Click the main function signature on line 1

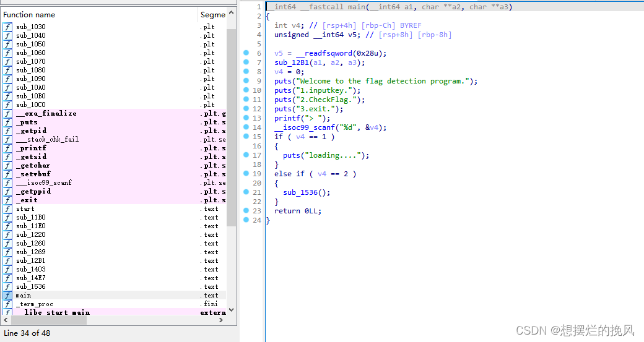click(x=390, y=7)
